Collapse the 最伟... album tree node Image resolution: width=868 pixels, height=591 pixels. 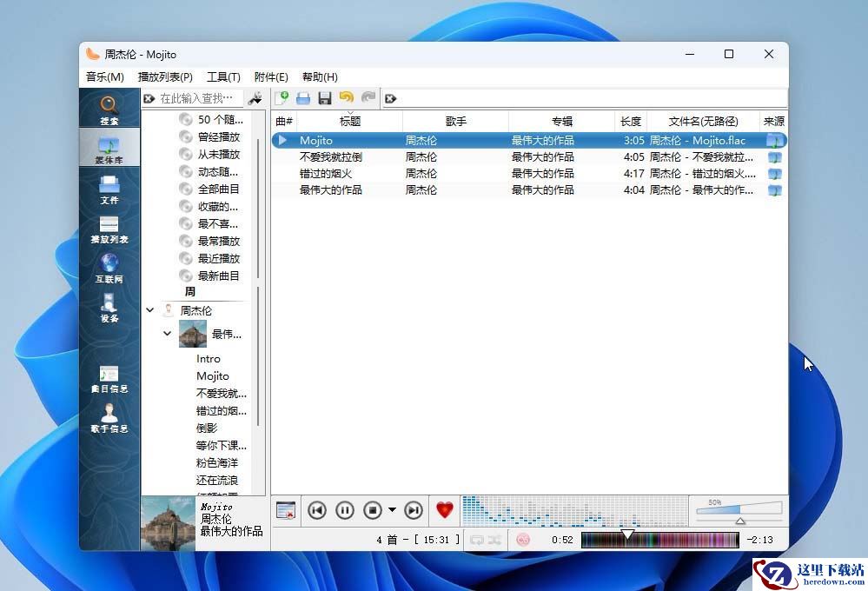point(168,333)
